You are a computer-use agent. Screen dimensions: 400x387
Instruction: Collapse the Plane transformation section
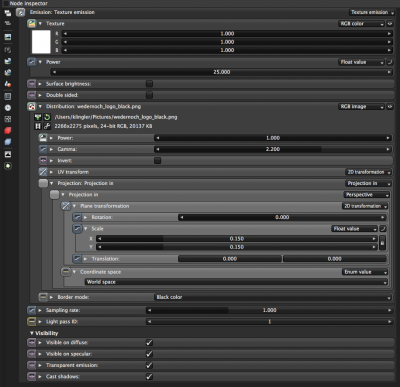coord(74,206)
